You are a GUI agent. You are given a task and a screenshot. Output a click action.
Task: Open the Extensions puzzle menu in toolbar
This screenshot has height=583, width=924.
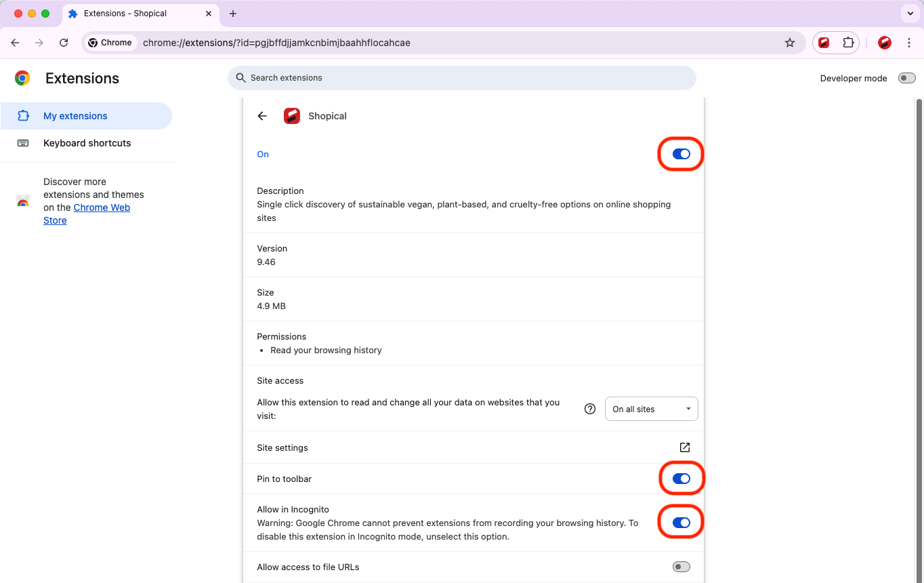tap(848, 43)
